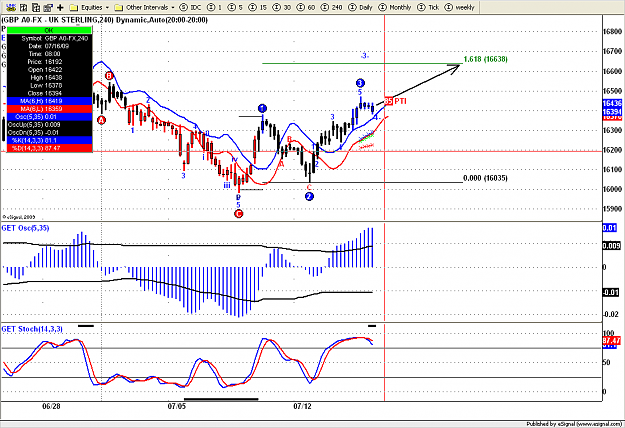Click the red 85 PTI marker

coord(395,101)
